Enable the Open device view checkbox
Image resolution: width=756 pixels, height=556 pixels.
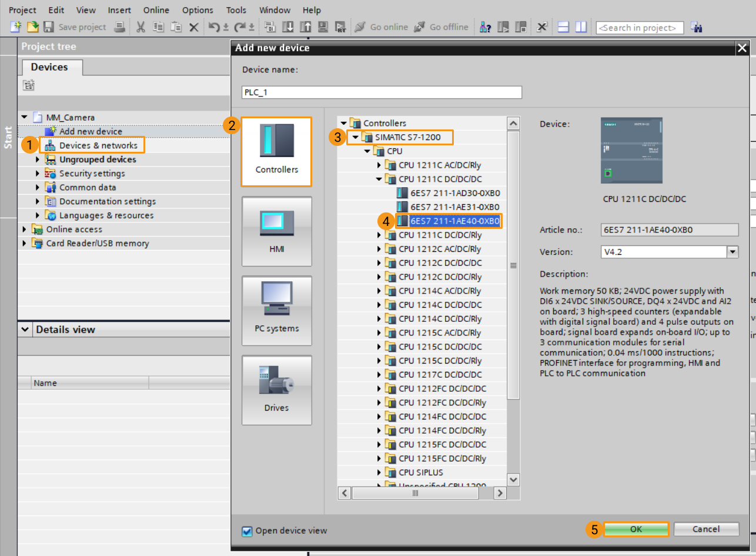click(246, 530)
